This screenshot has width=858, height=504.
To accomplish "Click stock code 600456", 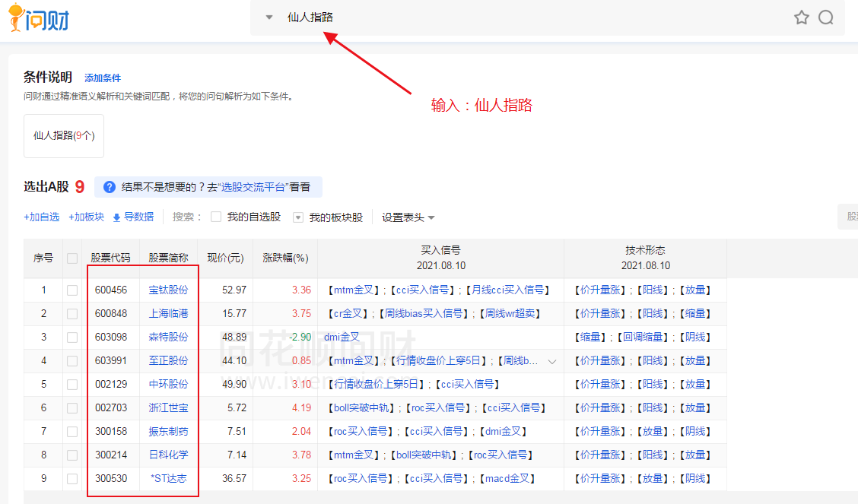I will click(111, 290).
